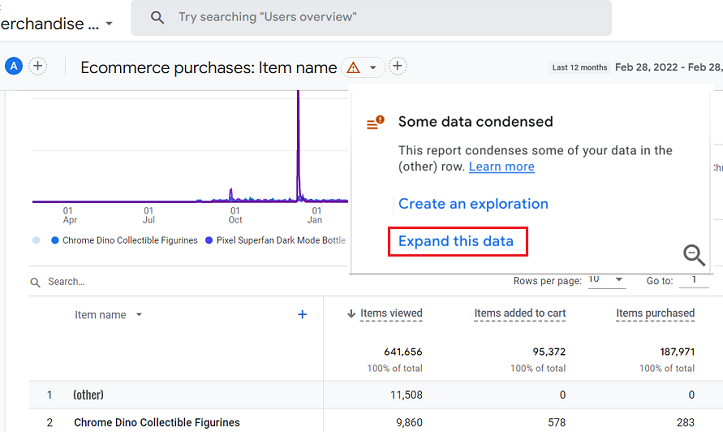Image resolution: width=723 pixels, height=432 pixels.
Task: Click the plus icon next to report title
Action: click(x=397, y=67)
